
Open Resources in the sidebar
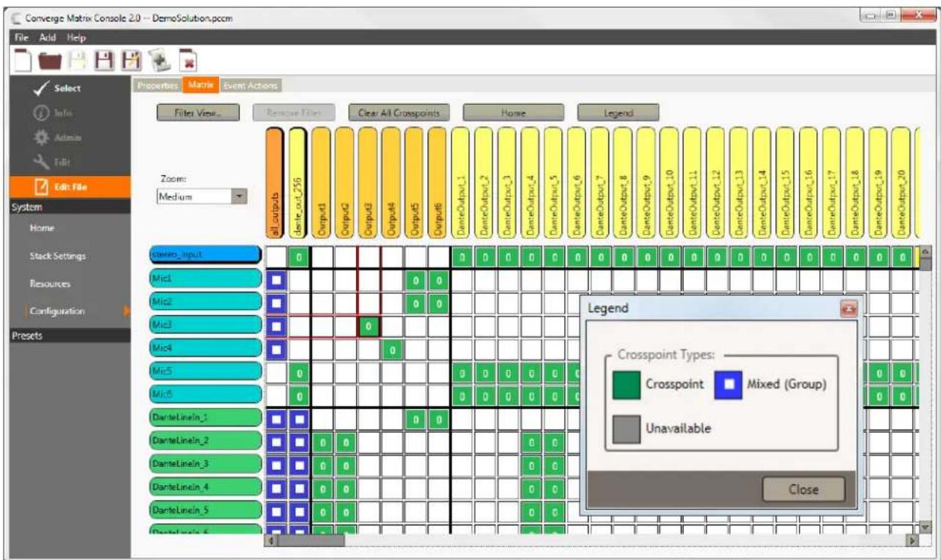49,283
